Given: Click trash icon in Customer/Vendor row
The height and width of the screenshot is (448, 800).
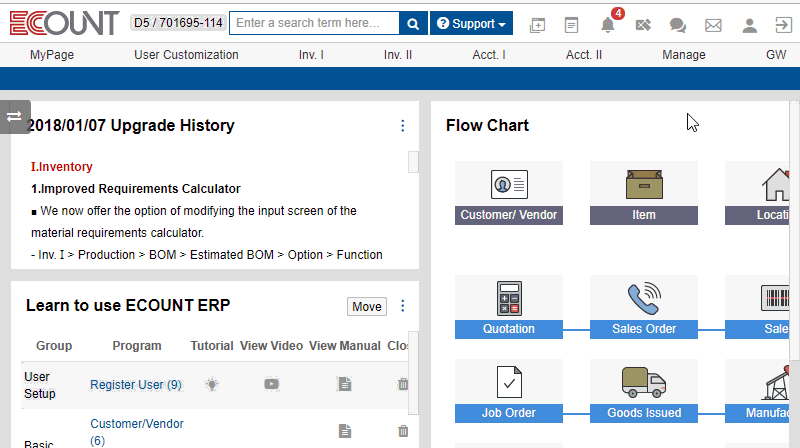Looking at the screenshot, I should click(x=403, y=431).
